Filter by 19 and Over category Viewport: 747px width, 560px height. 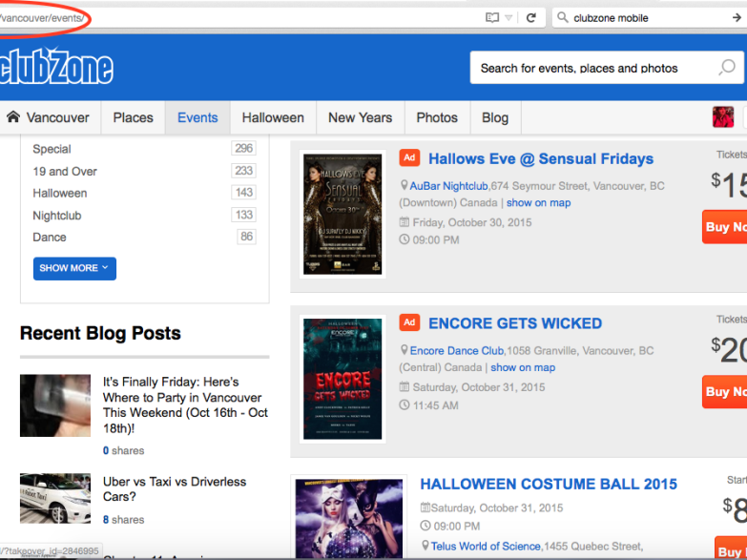[x=65, y=171]
